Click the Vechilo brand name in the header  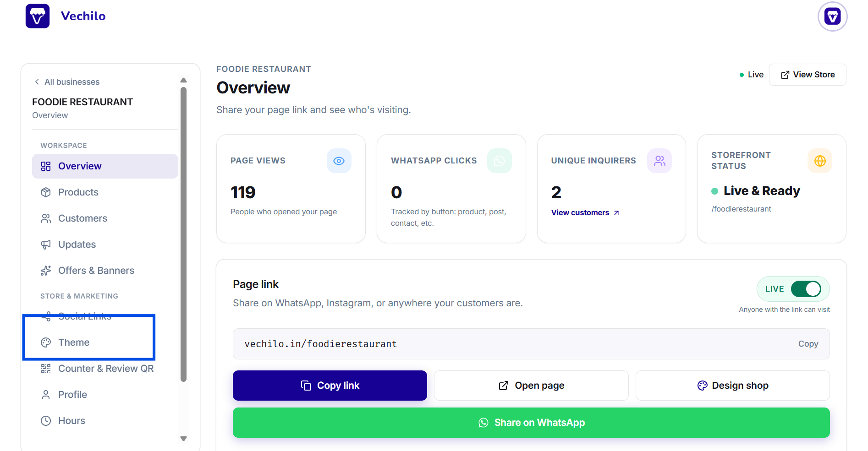click(83, 16)
